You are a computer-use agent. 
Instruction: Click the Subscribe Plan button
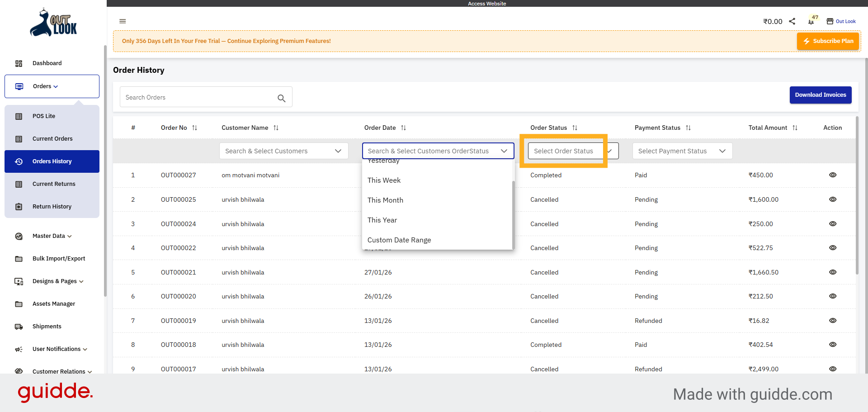tap(828, 41)
